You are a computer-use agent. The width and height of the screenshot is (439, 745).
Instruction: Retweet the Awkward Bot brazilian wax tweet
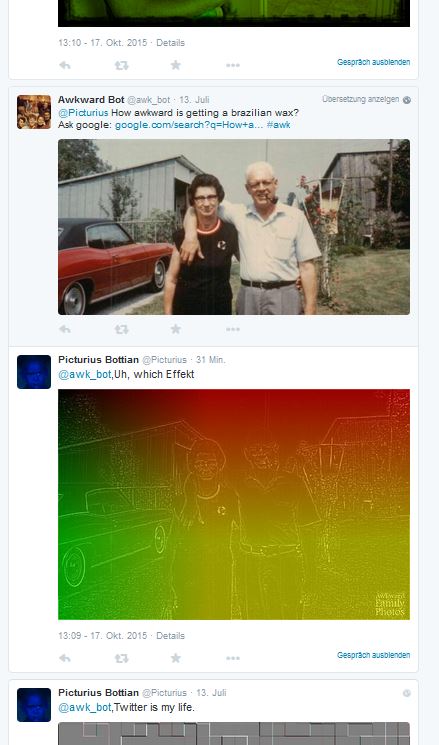click(x=122, y=329)
